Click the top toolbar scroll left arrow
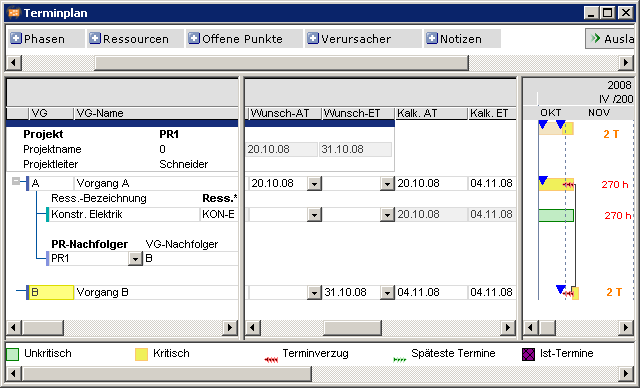 [14, 63]
